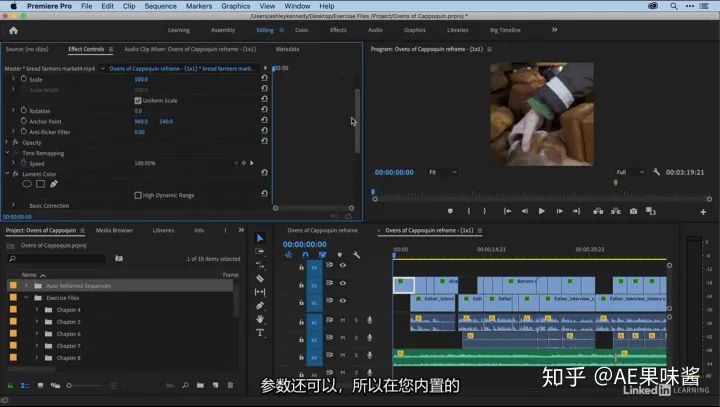Choose the free draw bezier mask pen

click(54, 184)
